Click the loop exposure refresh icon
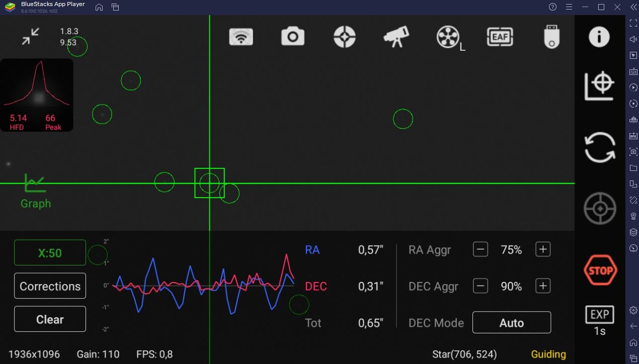Image resolution: width=639 pixels, height=364 pixels. click(x=600, y=147)
